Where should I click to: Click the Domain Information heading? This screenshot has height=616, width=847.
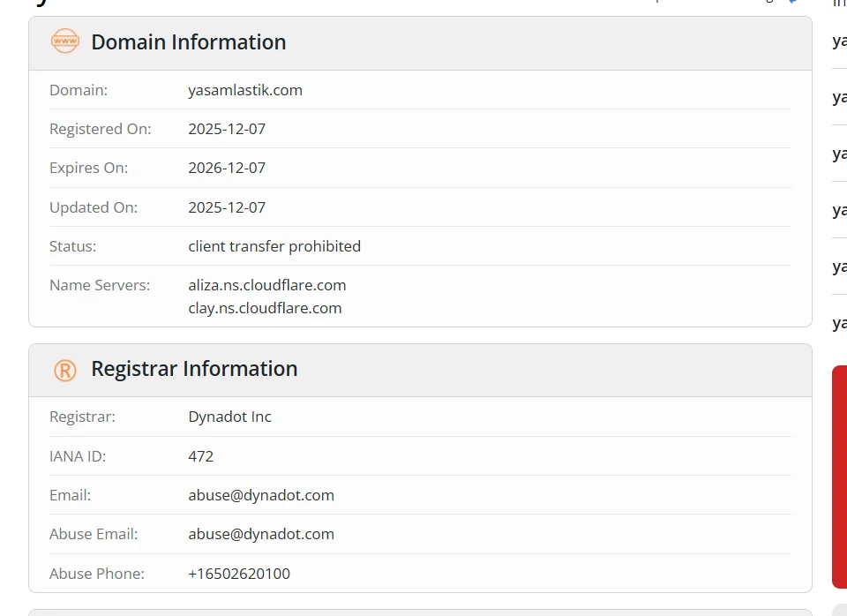[188, 42]
